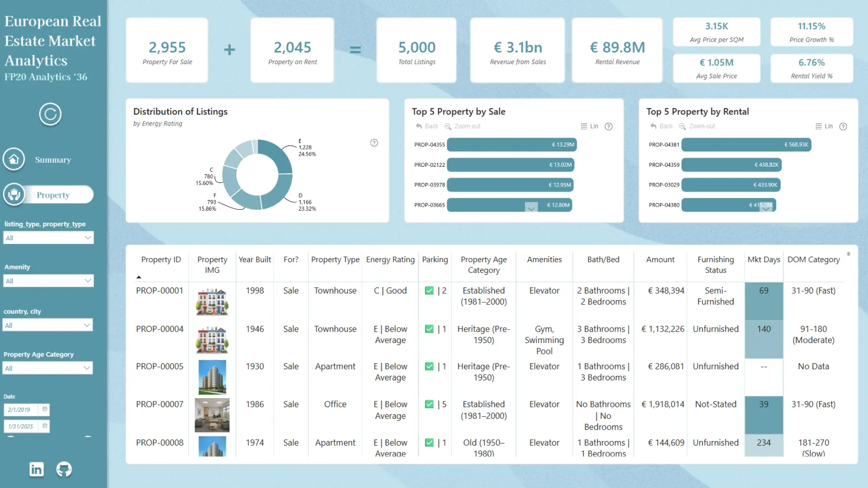Click Back in Top 5 Property by Sale

pos(427,127)
